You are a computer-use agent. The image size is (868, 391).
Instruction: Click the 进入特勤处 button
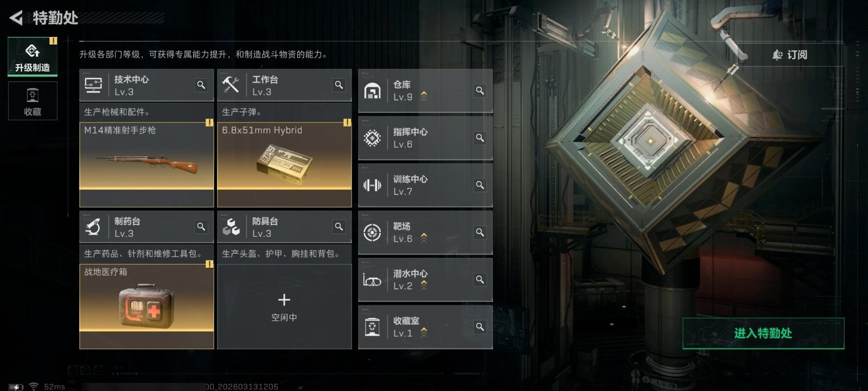click(x=763, y=333)
